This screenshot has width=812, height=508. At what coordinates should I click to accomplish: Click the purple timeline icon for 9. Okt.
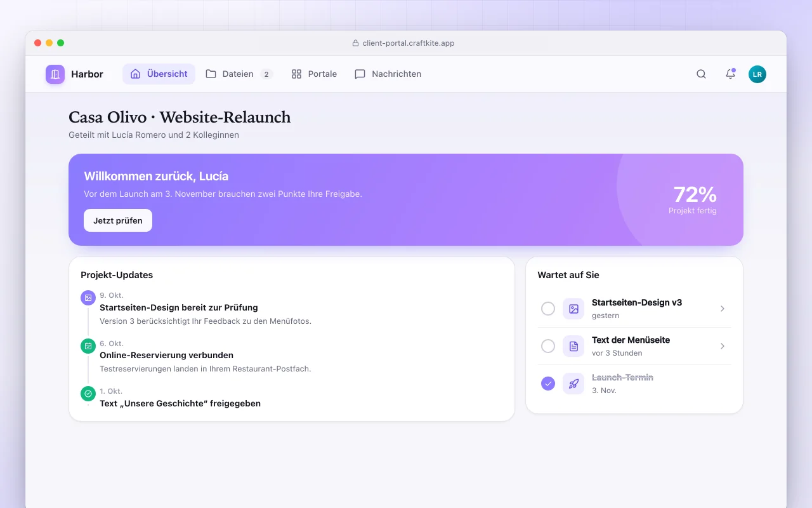pyautogui.click(x=88, y=298)
